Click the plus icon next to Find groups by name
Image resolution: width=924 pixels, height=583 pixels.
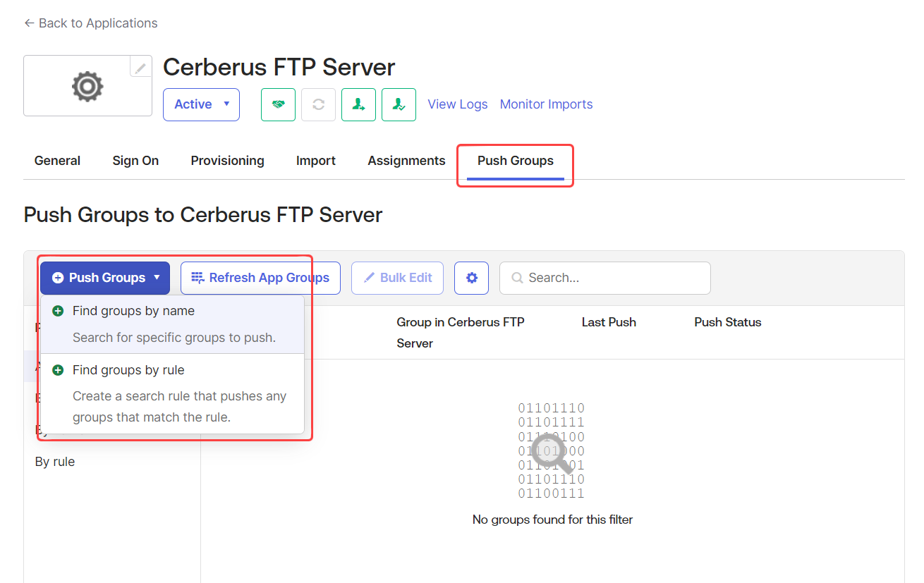[x=58, y=311]
